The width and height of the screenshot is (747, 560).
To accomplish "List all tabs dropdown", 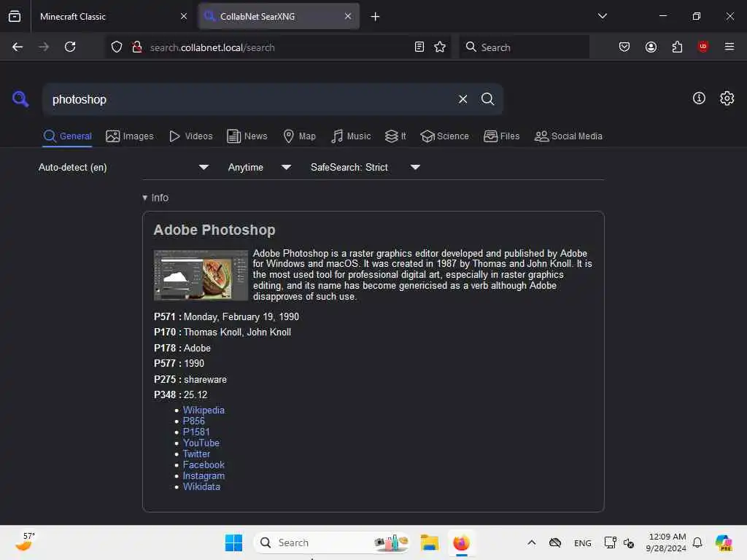I will click(602, 16).
